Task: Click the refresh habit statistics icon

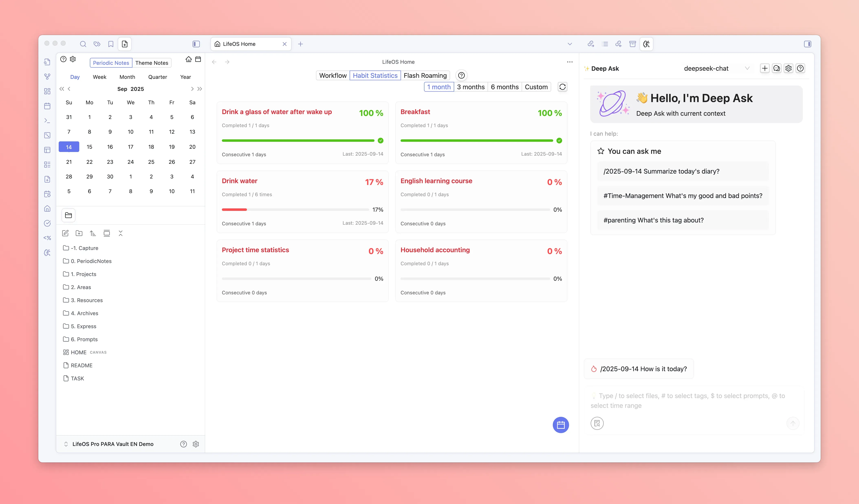Action: [562, 87]
